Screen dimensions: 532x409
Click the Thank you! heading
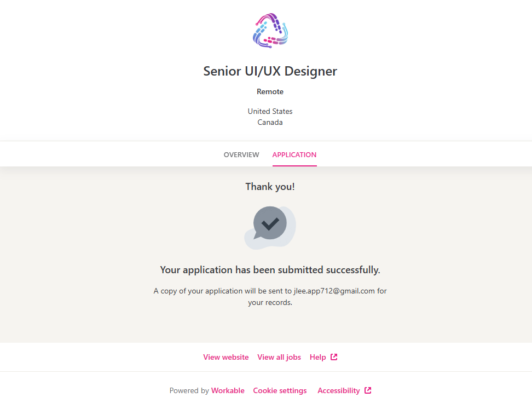tap(270, 187)
